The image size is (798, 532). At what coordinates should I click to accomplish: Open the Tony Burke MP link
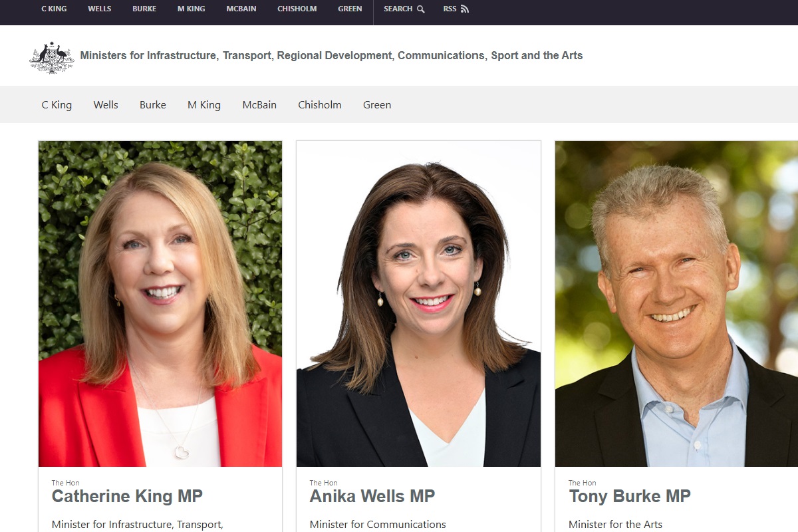(630, 496)
